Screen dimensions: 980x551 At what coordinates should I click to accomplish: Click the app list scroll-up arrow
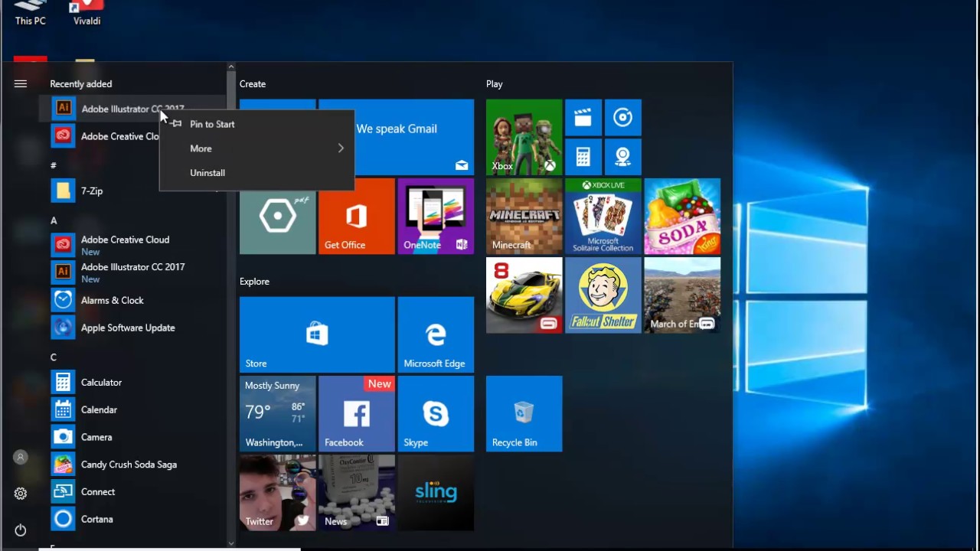point(231,67)
